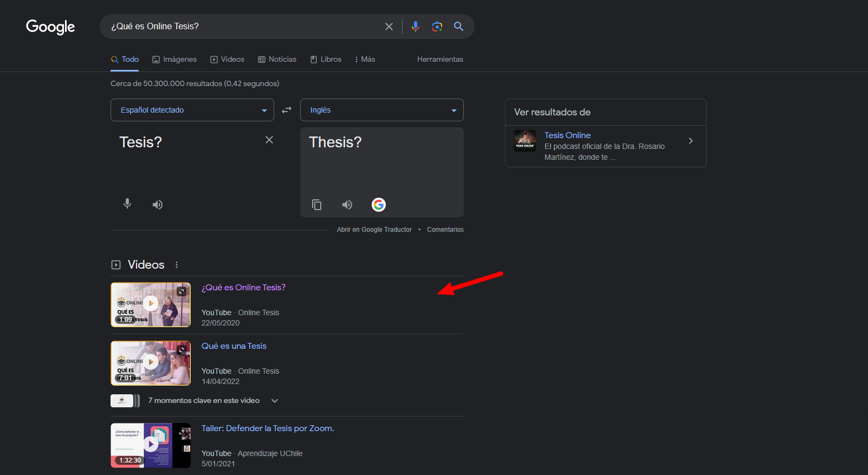Play the 'Taller: Defender la Tesis por Zoom' thumbnail
This screenshot has height=475, width=868.
[151, 445]
